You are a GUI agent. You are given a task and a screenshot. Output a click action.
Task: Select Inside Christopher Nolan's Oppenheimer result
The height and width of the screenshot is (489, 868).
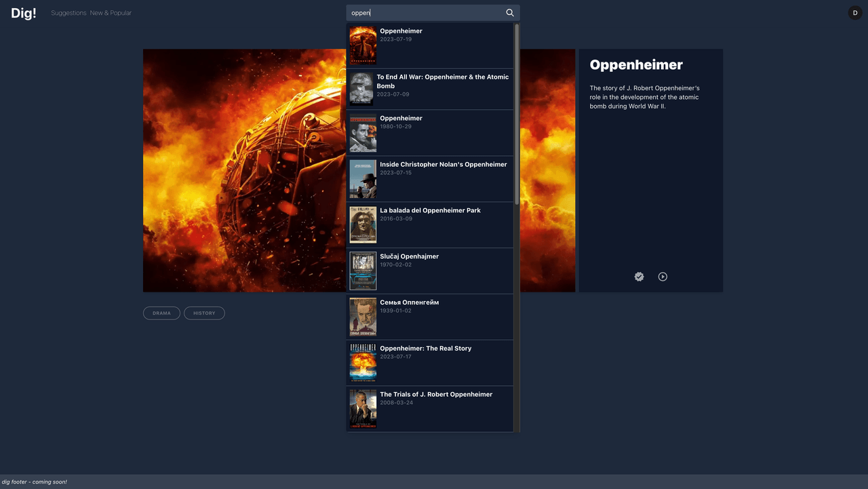(x=430, y=179)
